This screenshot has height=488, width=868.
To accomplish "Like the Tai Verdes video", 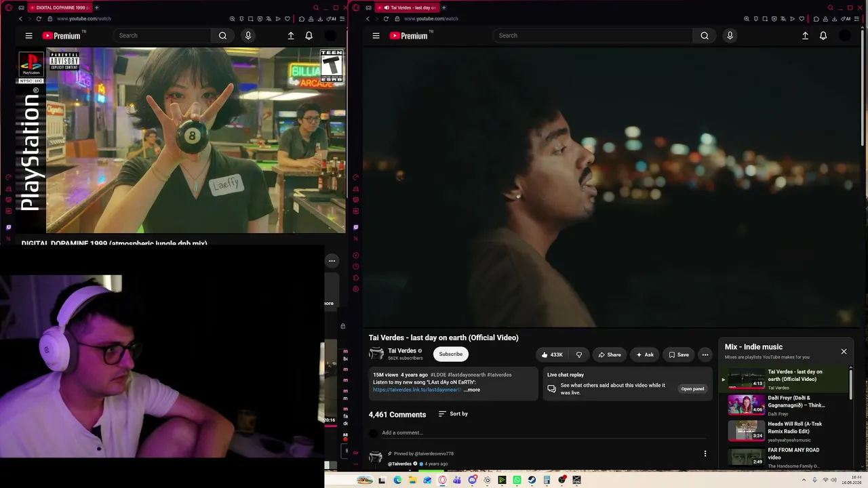I will point(552,354).
